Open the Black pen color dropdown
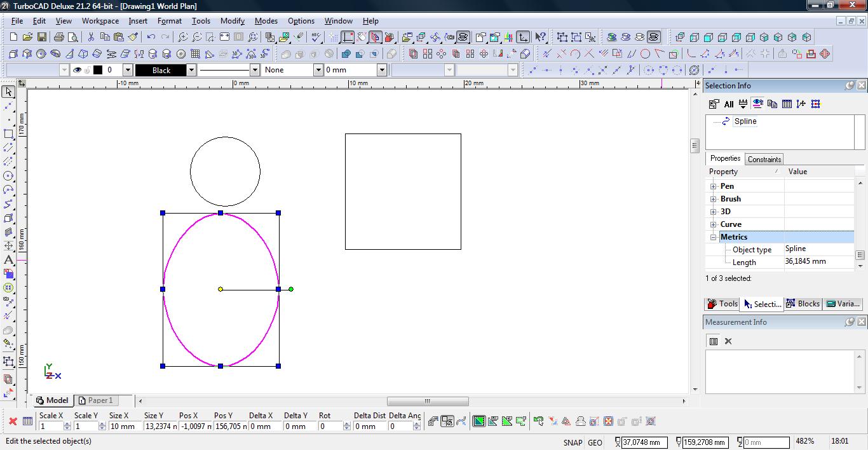This screenshot has height=450, width=868. coord(191,70)
